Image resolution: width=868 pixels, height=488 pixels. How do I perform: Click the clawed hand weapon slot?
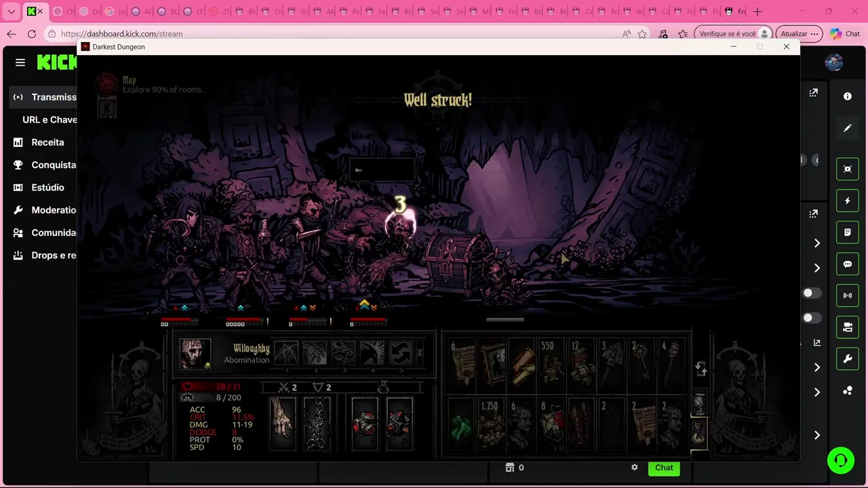[283, 424]
